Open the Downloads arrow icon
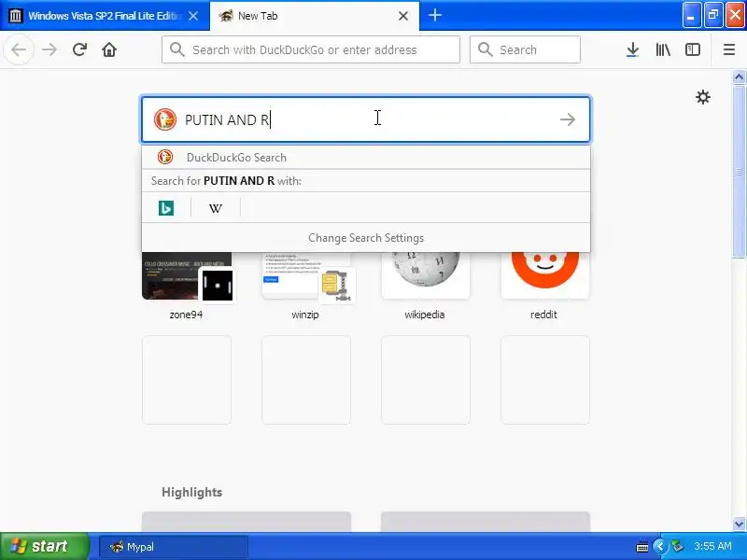The height and width of the screenshot is (560, 747). tap(633, 49)
